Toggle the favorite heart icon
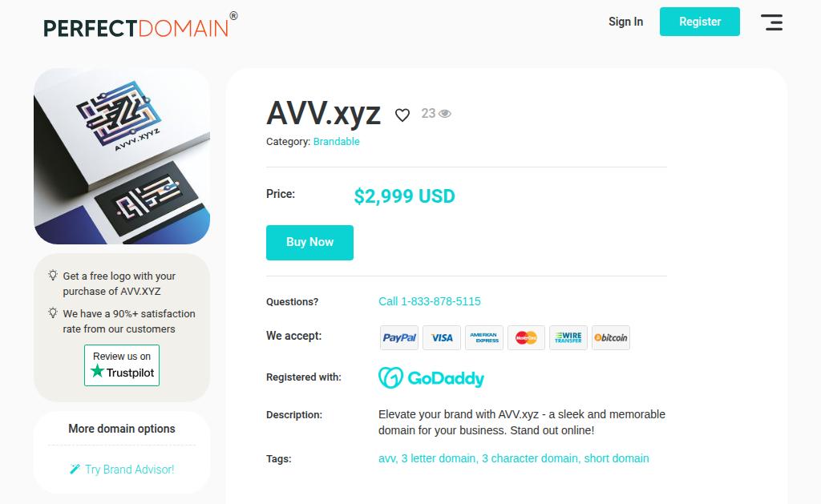 [402, 115]
